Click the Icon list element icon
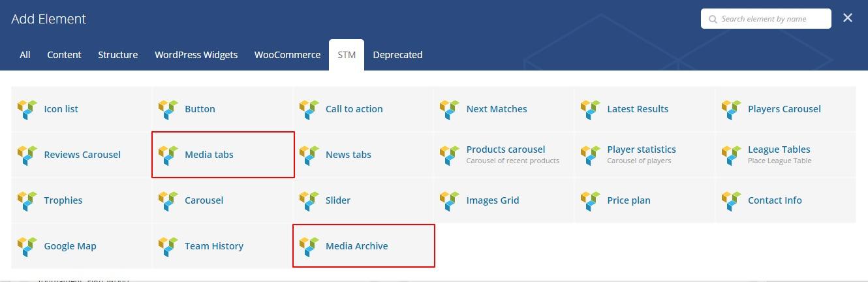Viewport: 868px width, 282px height. coord(27,109)
